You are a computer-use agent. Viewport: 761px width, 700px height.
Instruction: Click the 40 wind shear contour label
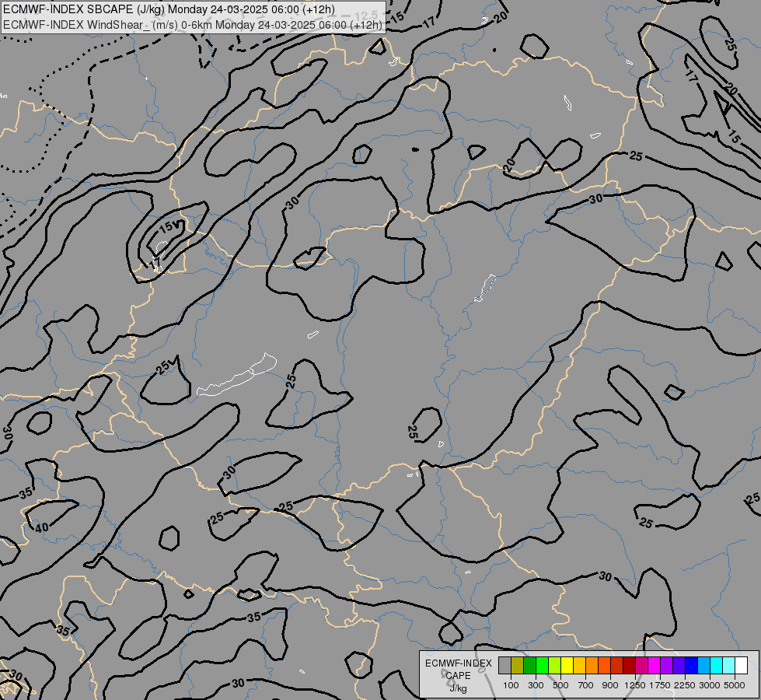[x=42, y=527]
